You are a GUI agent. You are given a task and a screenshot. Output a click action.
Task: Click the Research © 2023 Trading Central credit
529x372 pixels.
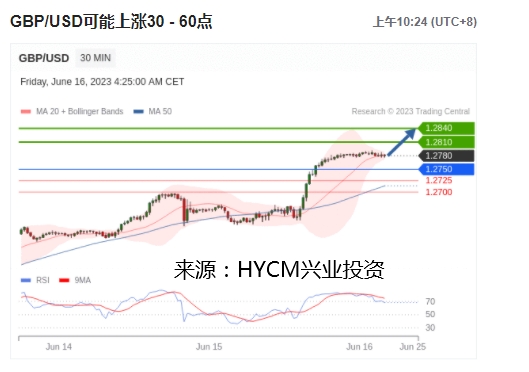(411, 112)
